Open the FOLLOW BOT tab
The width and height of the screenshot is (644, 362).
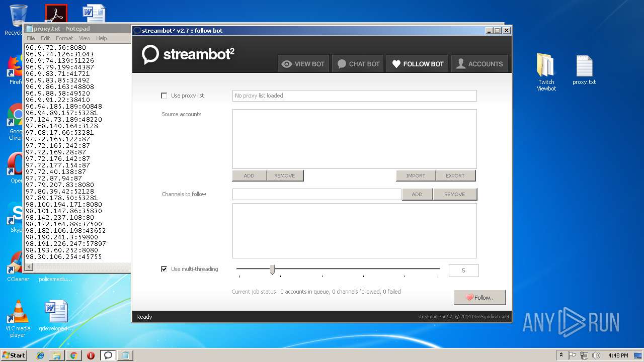(418, 64)
